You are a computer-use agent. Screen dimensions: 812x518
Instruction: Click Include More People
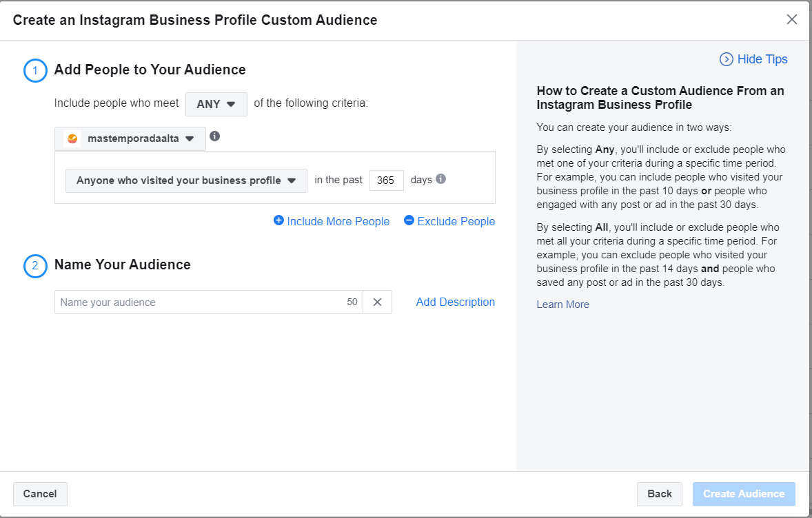332,221
